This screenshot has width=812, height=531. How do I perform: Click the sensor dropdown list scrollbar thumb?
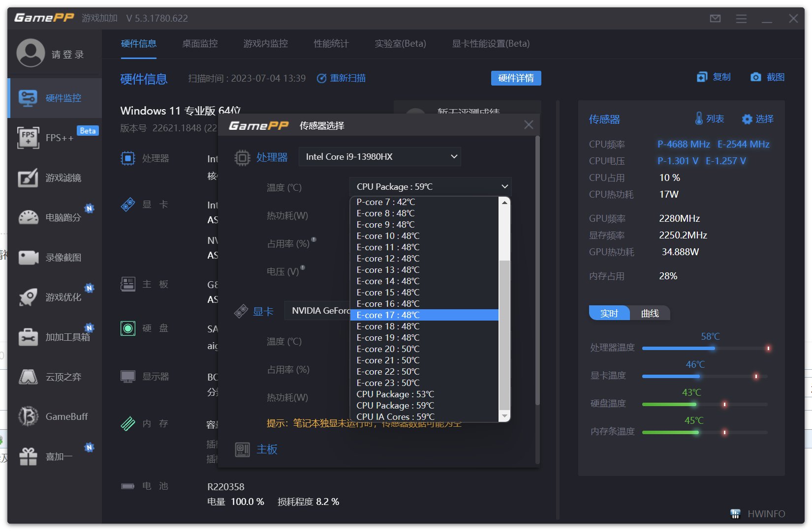(504, 334)
